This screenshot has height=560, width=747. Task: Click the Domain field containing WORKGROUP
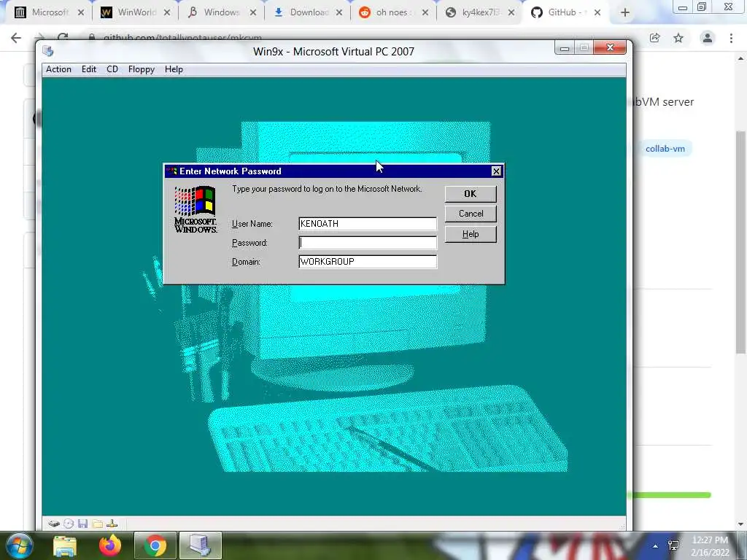tap(368, 262)
